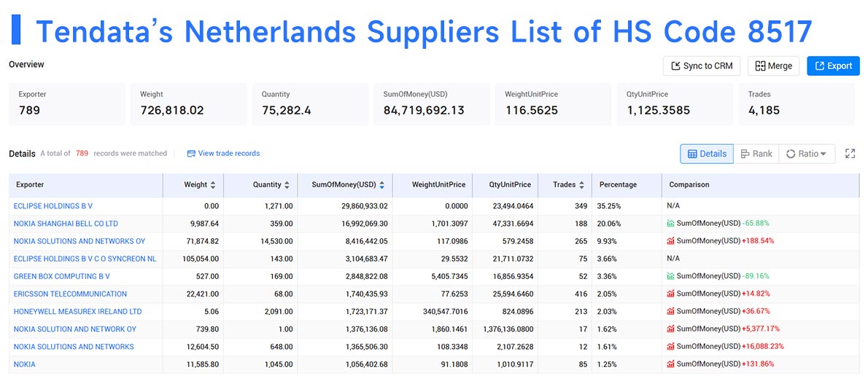Open exporter ECLIPSE HOLDINGS B V
The width and height of the screenshot is (868, 381).
53,205
